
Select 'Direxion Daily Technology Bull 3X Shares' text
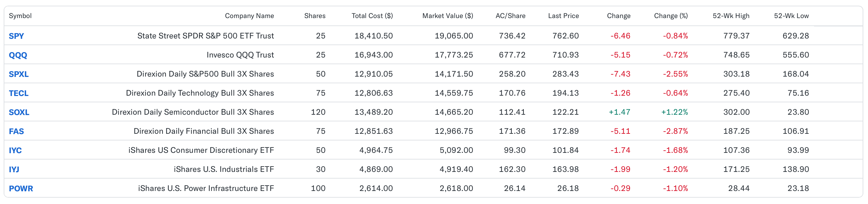click(200, 93)
